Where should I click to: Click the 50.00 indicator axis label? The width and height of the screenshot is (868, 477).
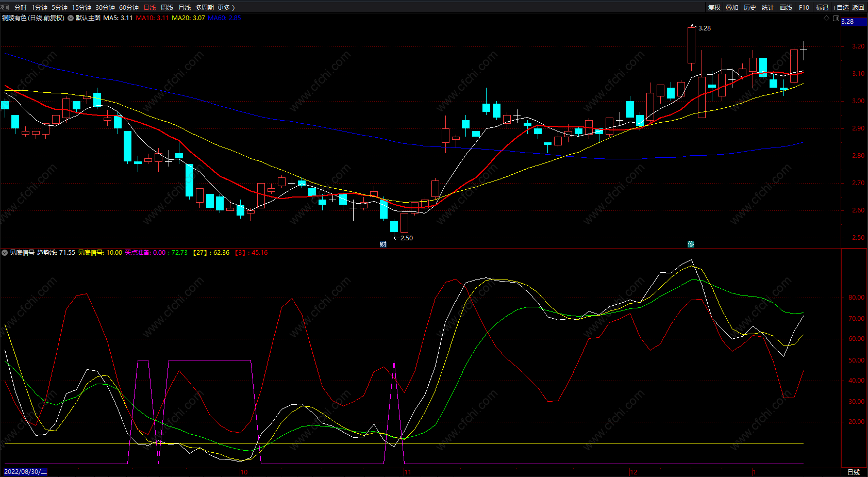click(x=857, y=360)
